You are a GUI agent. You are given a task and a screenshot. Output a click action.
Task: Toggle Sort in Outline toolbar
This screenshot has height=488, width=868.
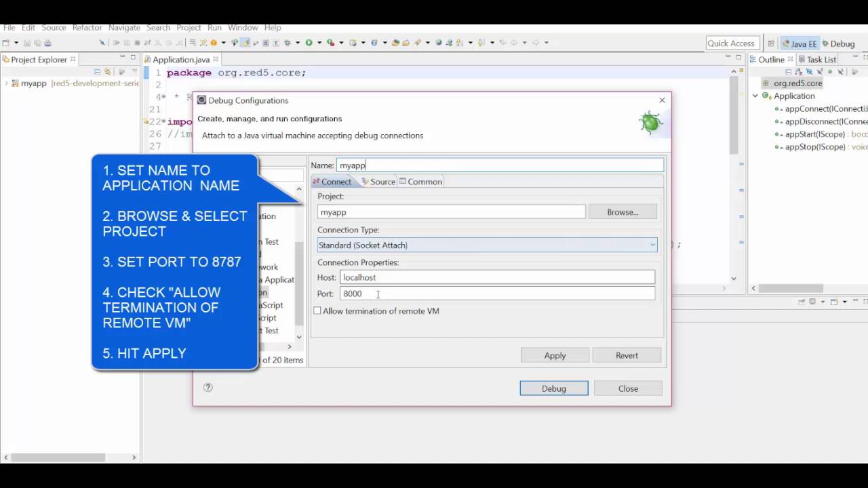tap(798, 71)
